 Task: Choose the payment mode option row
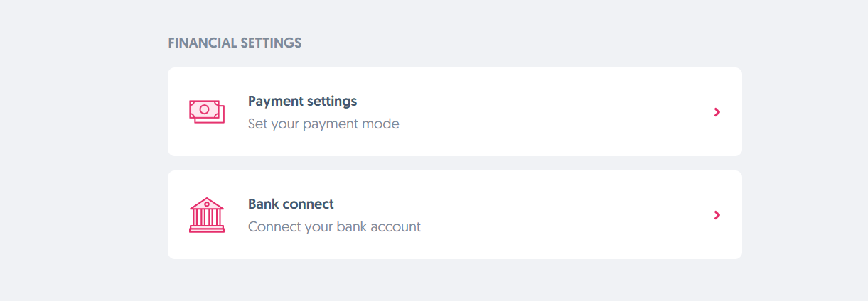coord(454,111)
